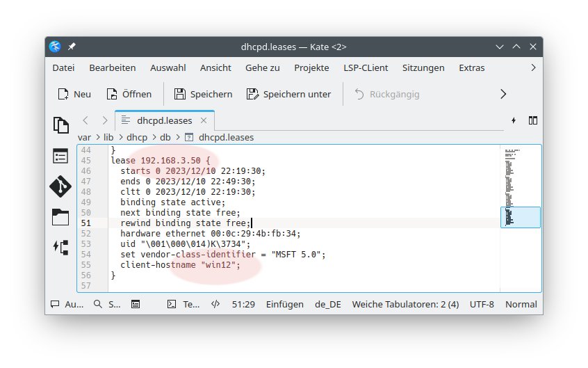Go forward with the right arrow tab navigation

pyautogui.click(x=105, y=120)
